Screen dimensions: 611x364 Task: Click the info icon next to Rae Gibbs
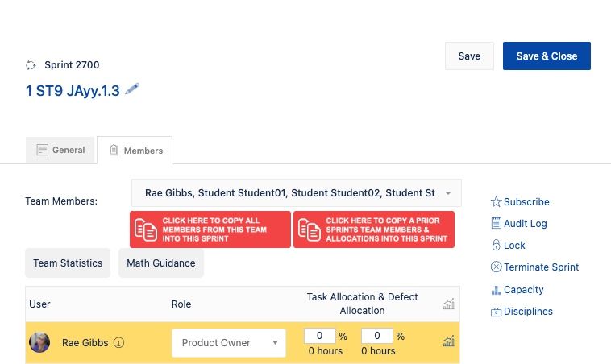(x=118, y=343)
